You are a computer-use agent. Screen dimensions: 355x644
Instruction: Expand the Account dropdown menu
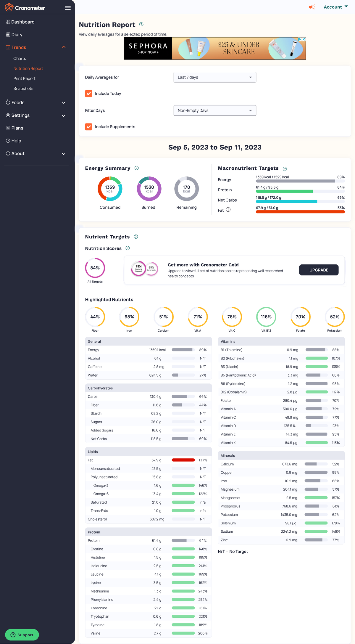point(336,7)
